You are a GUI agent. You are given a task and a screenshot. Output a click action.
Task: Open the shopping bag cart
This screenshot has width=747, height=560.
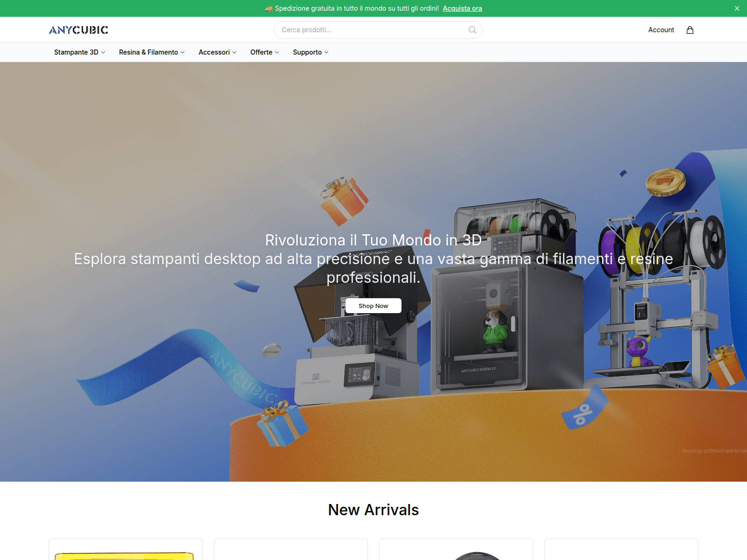point(690,30)
